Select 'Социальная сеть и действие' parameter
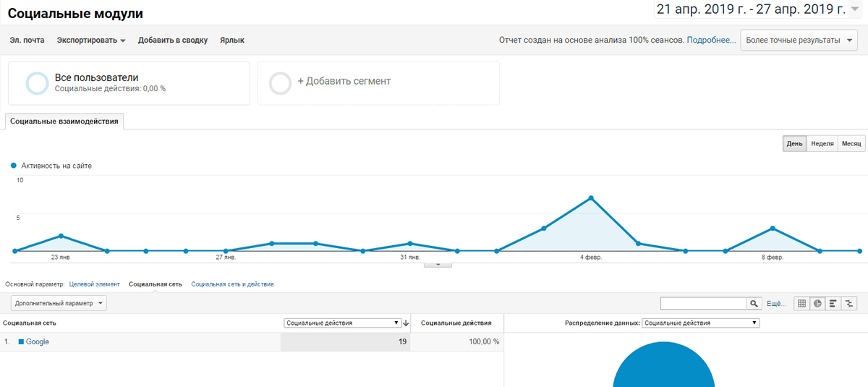868x387 pixels. (232, 284)
